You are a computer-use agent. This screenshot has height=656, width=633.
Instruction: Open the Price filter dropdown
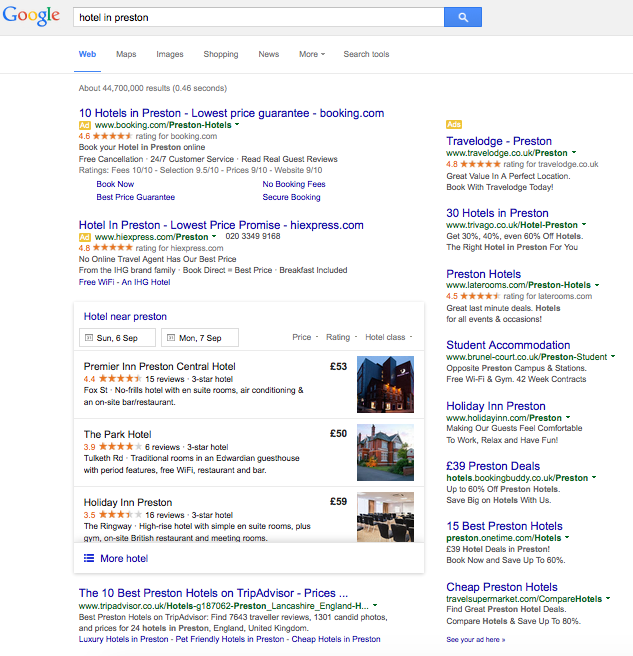tap(305, 337)
